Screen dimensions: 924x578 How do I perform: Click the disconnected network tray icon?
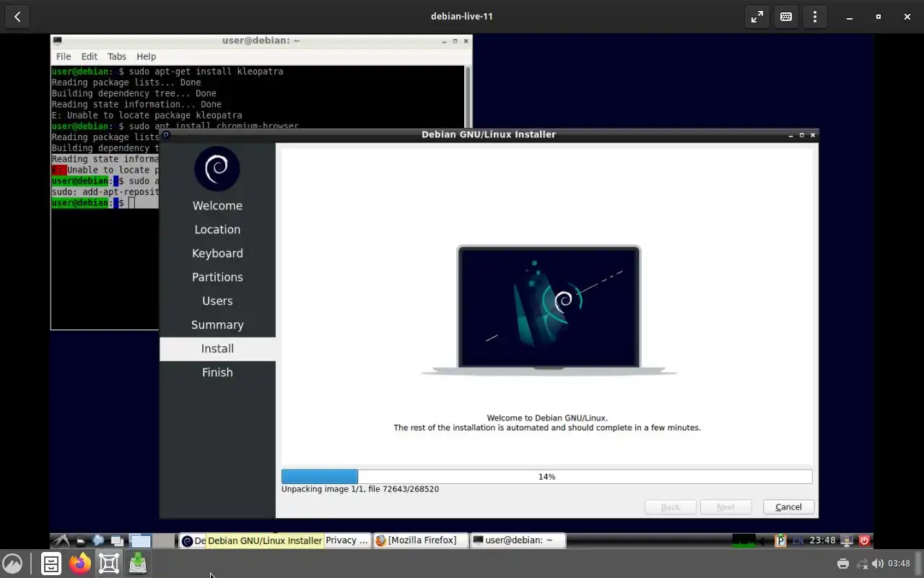tap(862, 564)
